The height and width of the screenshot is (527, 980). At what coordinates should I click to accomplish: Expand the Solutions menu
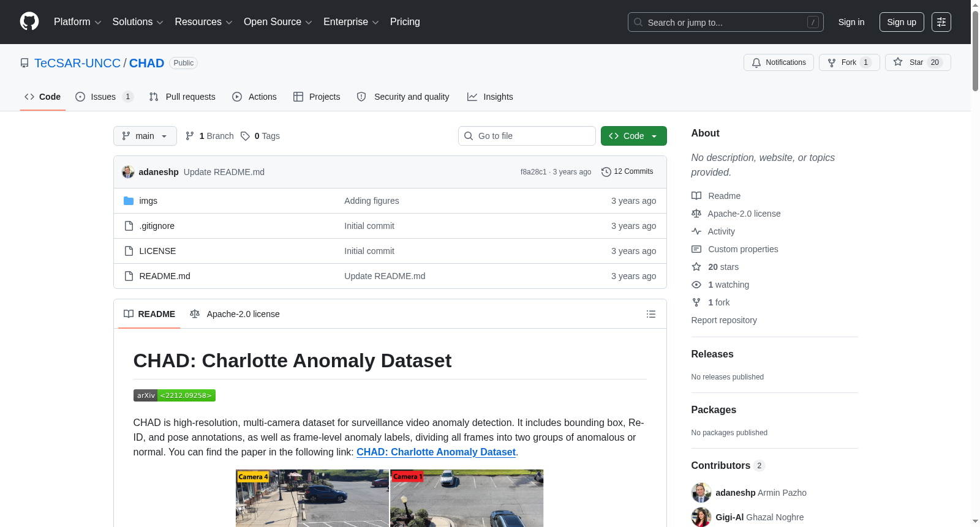pyautogui.click(x=138, y=22)
